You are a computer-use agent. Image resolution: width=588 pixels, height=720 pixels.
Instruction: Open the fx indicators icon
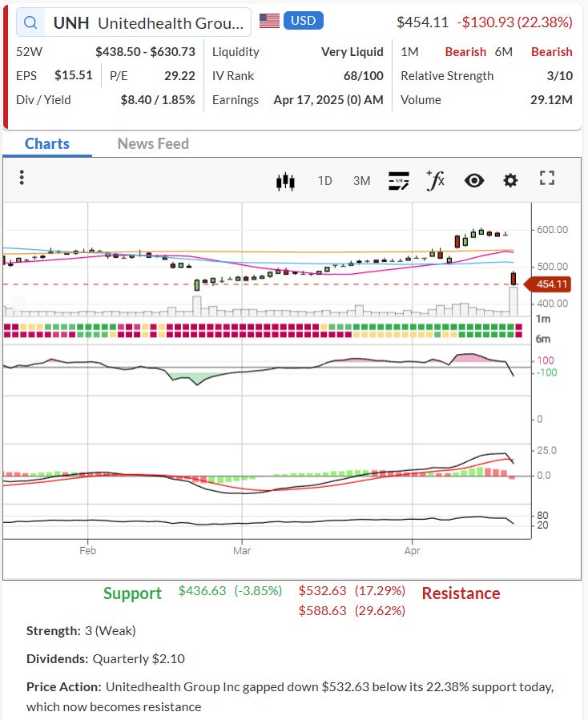coord(436,180)
